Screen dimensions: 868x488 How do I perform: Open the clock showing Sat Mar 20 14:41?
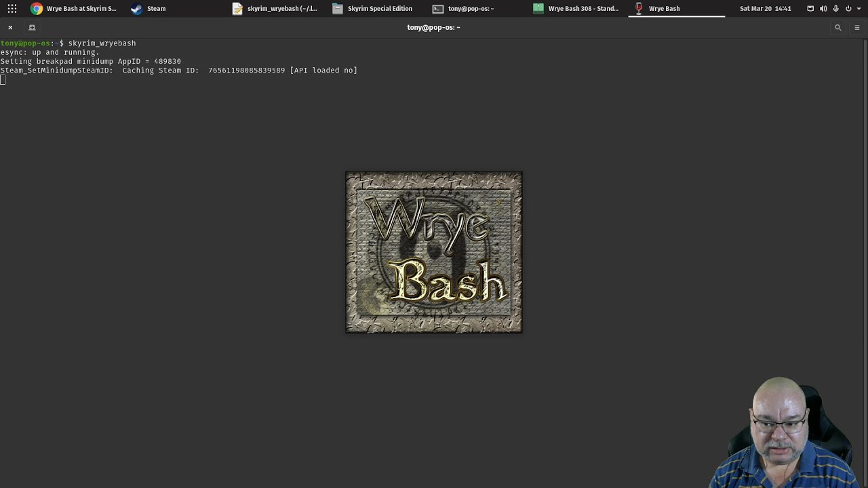coord(766,9)
